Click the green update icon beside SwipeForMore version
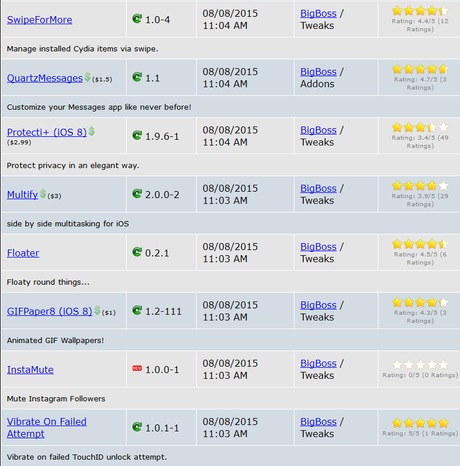The image size is (460, 466). pyautogui.click(x=137, y=18)
